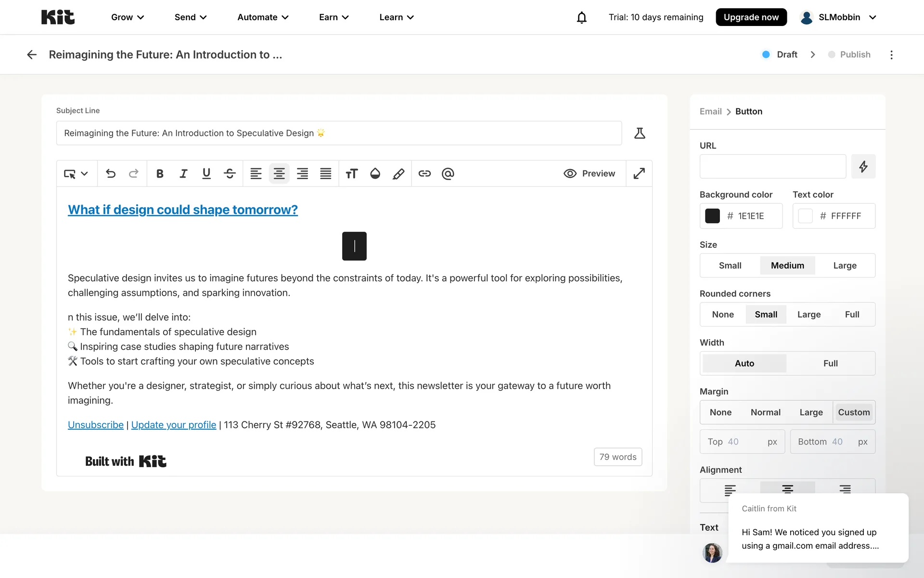
Task: Choose Full rounded corners
Action: pos(852,315)
